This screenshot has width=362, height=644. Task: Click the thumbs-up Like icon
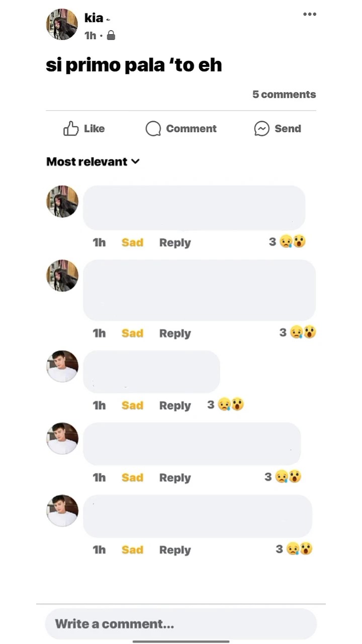[71, 129]
